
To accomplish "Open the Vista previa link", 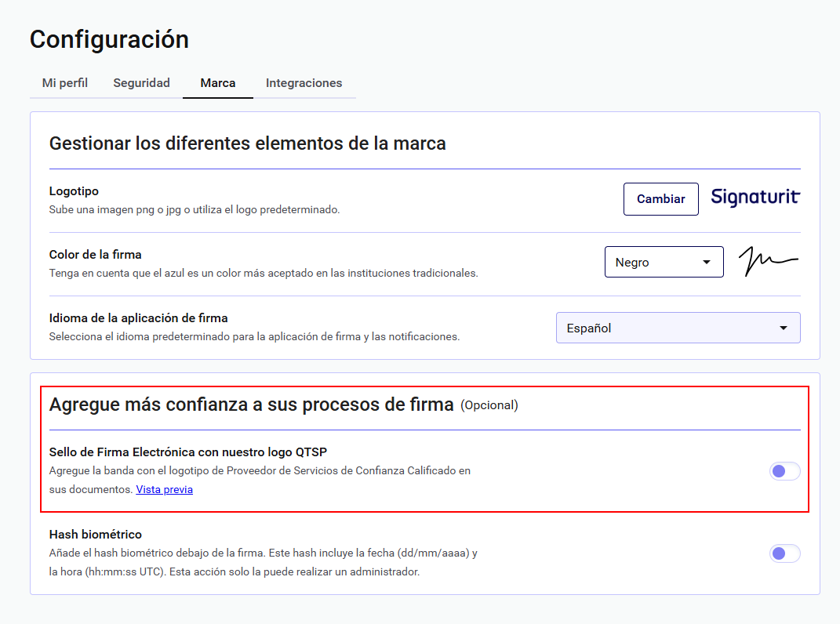I will tap(164, 490).
